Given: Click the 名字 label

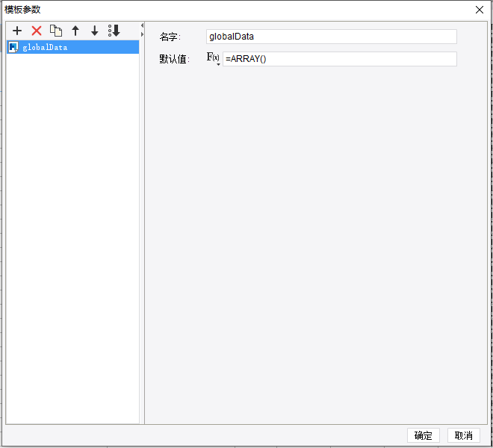Looking at the screenshot, I should coord(170,37).
